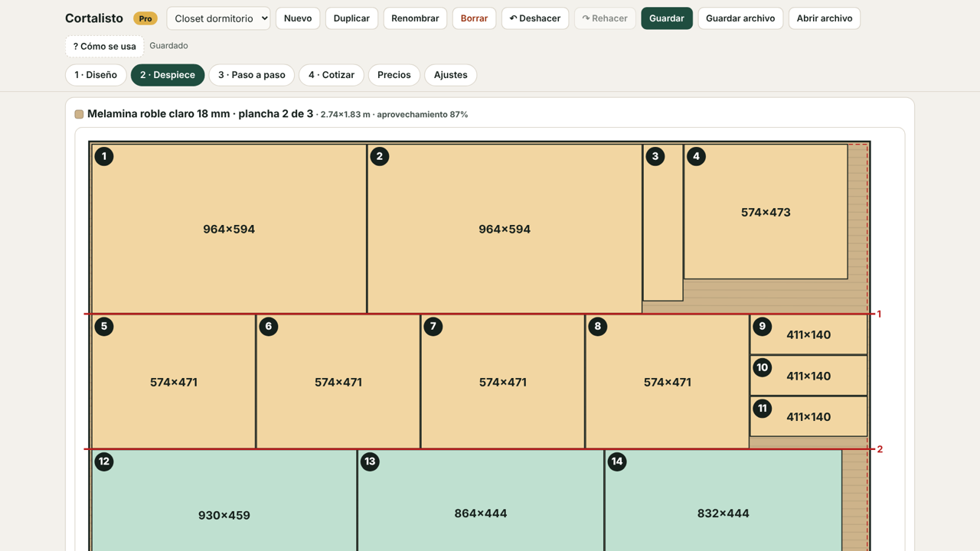
Task: Select piece number 2 badge
Action: coord(379,156)
